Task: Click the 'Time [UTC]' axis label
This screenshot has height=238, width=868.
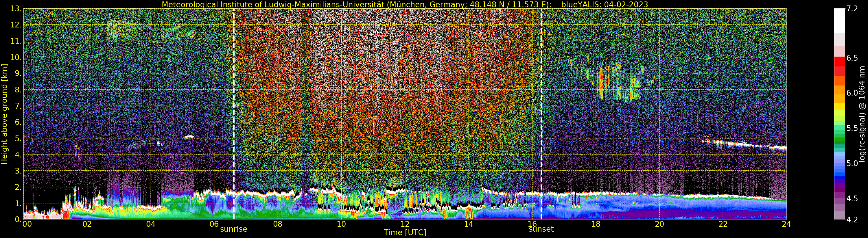Action: pyautogui.click(x=405, y=233)
